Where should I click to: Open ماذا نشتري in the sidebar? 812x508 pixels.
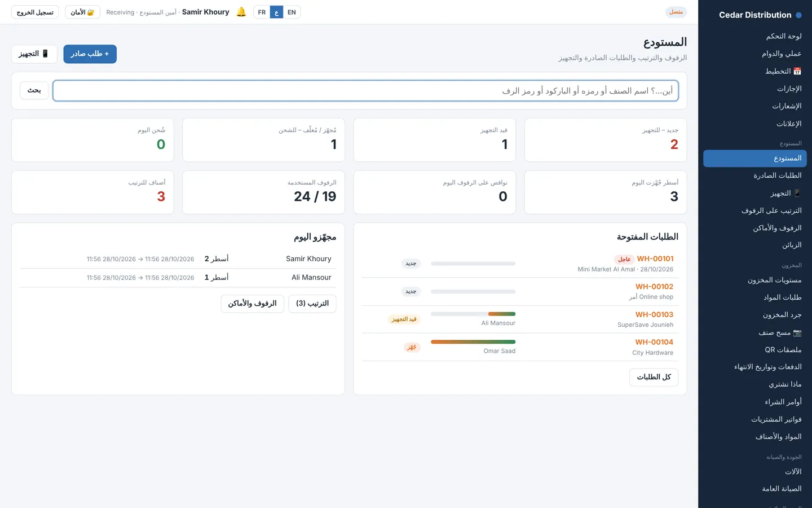pyautogui.click(x=755, y=384)
